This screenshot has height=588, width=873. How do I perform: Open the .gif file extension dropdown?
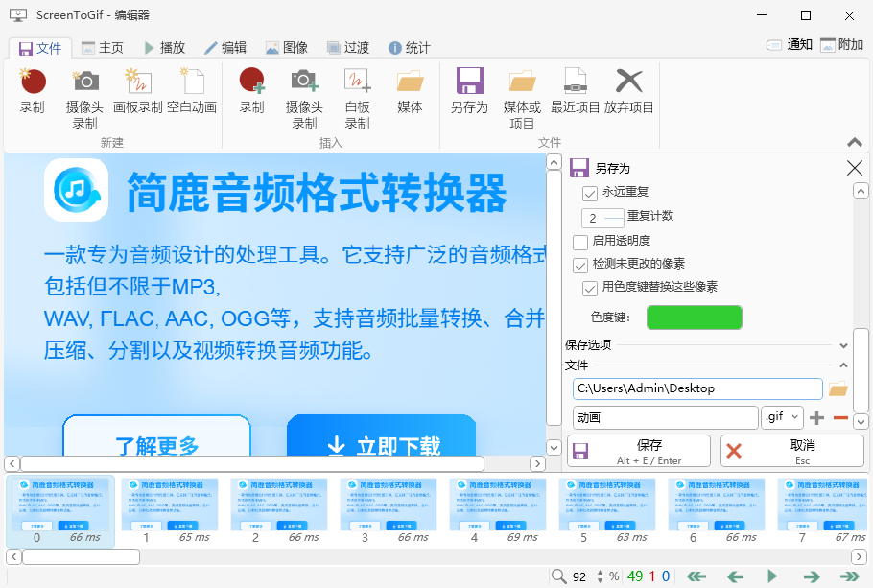[782, 416]
